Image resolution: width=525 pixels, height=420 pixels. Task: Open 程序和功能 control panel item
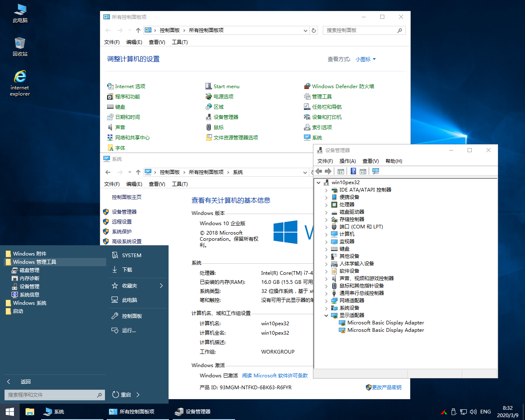pos(123,96)
